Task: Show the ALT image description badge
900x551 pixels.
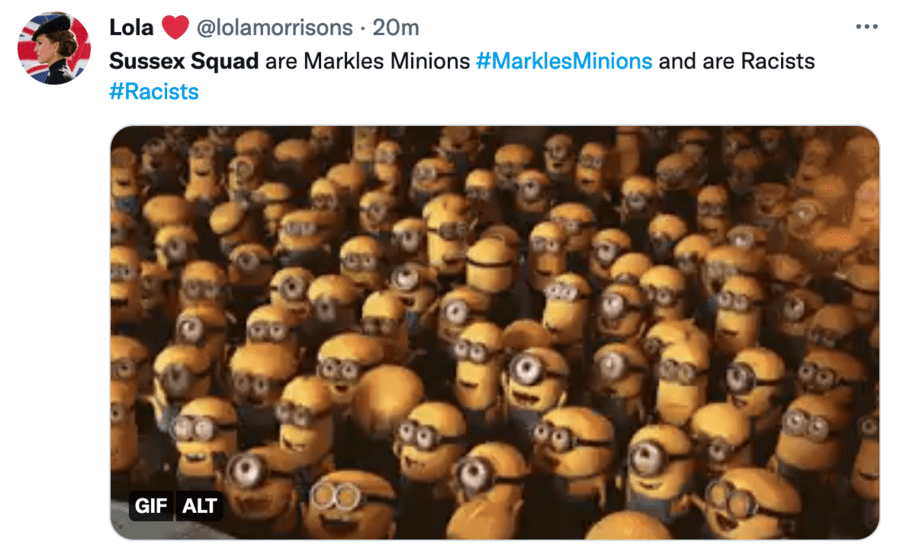Action: point(199,506)
